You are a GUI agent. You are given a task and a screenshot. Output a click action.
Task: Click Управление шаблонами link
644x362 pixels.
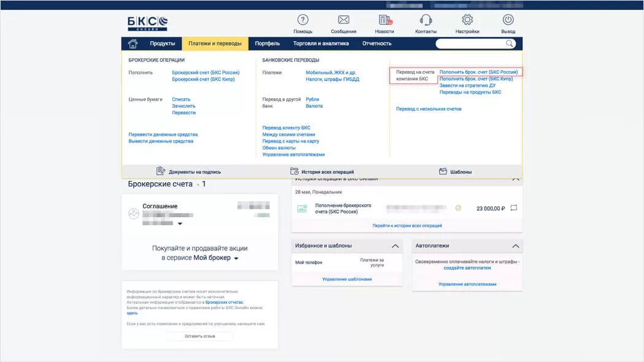[347, 279]
